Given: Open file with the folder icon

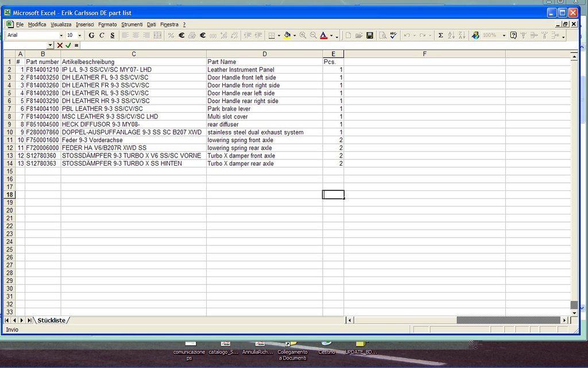Looking at the screenshot, I should point(359,35).
